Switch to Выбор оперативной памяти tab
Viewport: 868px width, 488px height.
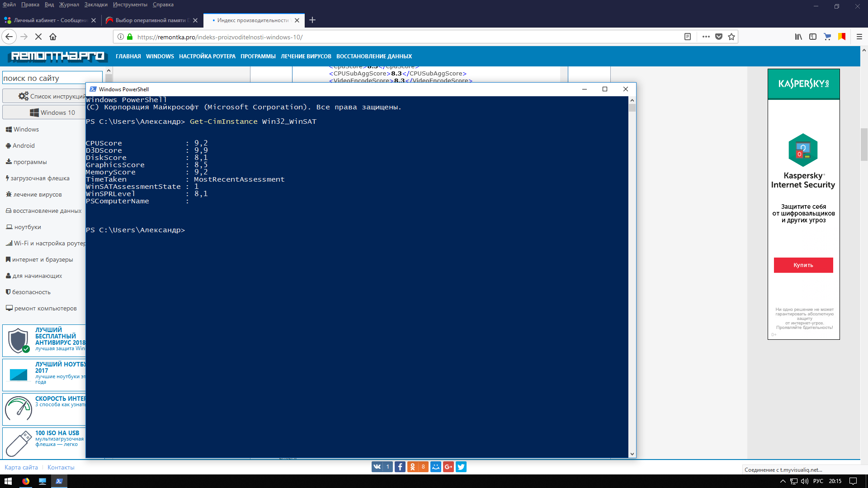pos(150,20)
